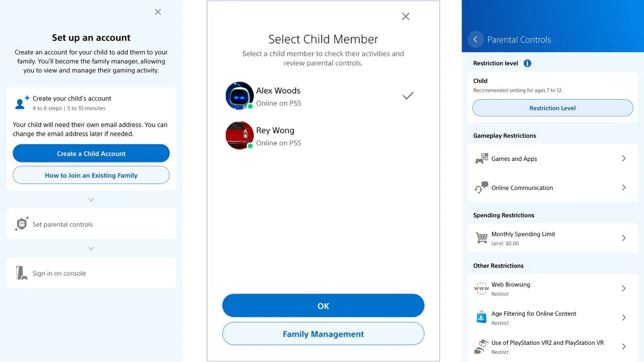Click the Create your child's account title

72,99
